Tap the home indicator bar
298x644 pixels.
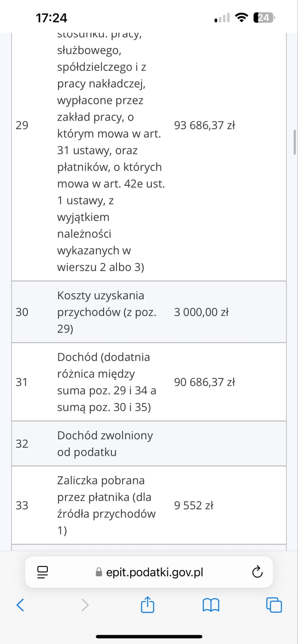coord(149,636)
